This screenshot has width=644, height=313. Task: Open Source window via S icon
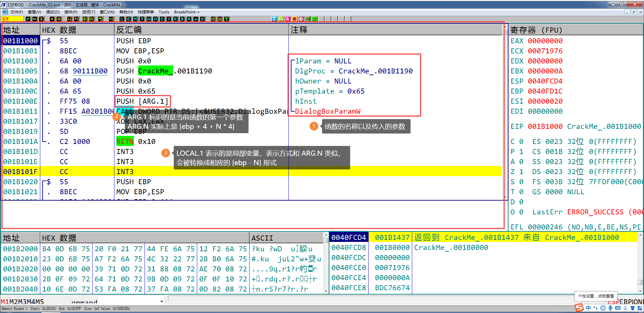tap(202, 19)
